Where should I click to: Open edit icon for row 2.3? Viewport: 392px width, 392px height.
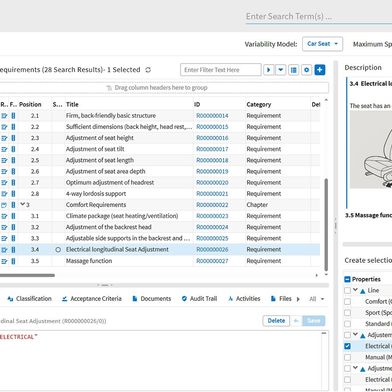tap(4, 138)
